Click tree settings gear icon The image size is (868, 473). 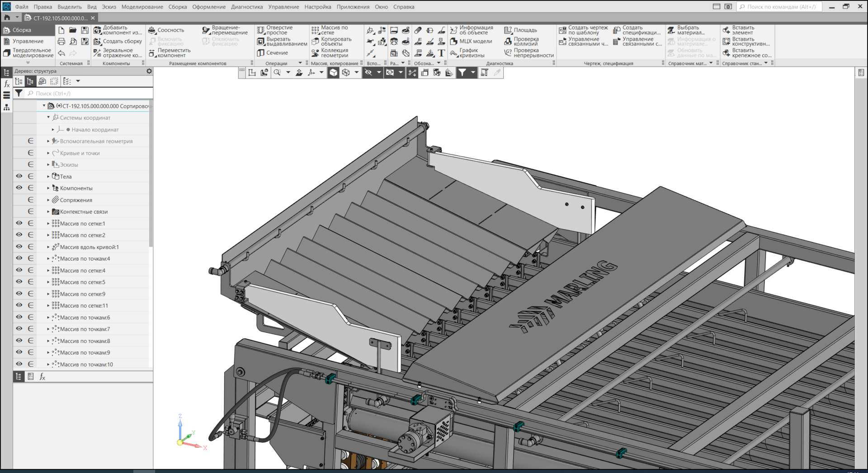click(149, 71)
